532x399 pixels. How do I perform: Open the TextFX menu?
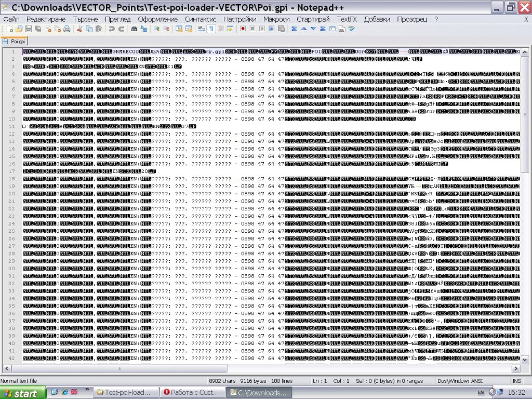(347, 19)
